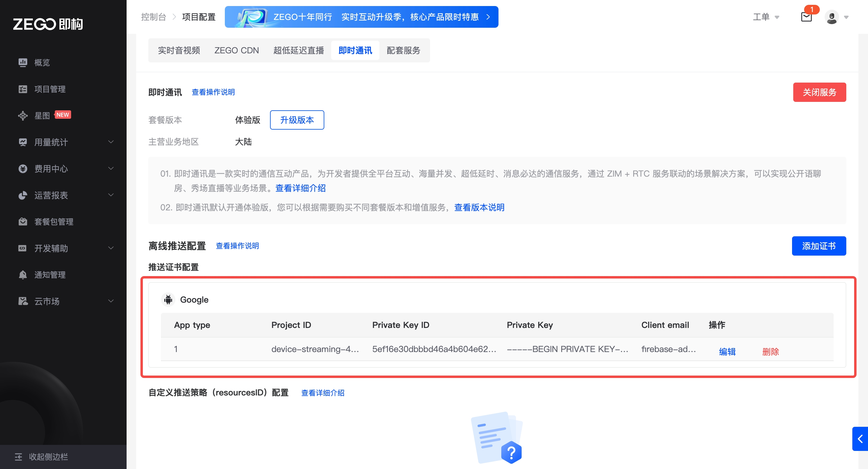Click the 项目配置 breadcrumb text
This screenshot has height=469, width=868.
pos(199,17)
